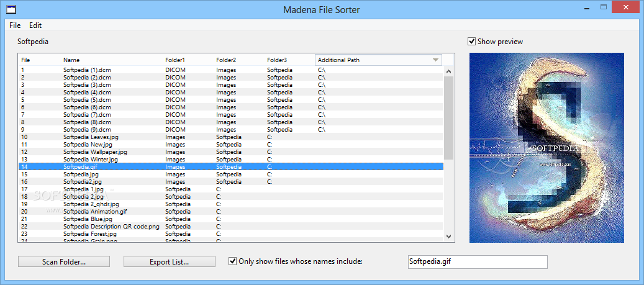Select row Softpedia (6).dcm
644x285 pixels.
pyautogui.click(x=231, y=107)
